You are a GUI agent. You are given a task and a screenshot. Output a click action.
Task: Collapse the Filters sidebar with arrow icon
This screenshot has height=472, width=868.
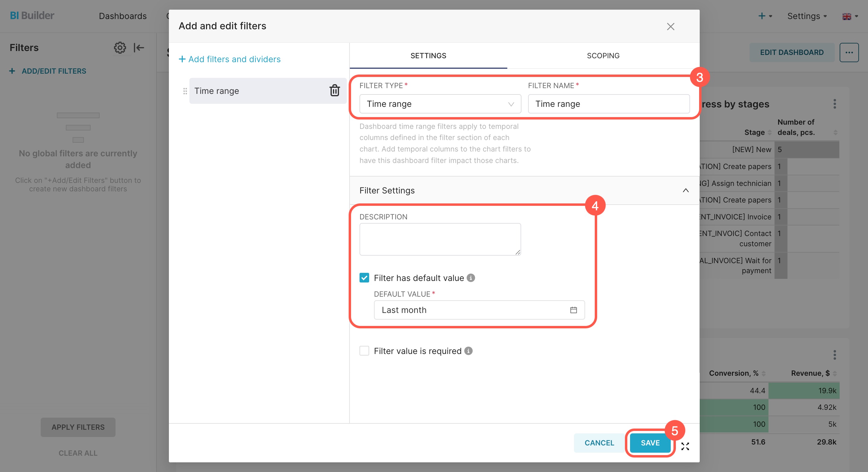point(139,48)
